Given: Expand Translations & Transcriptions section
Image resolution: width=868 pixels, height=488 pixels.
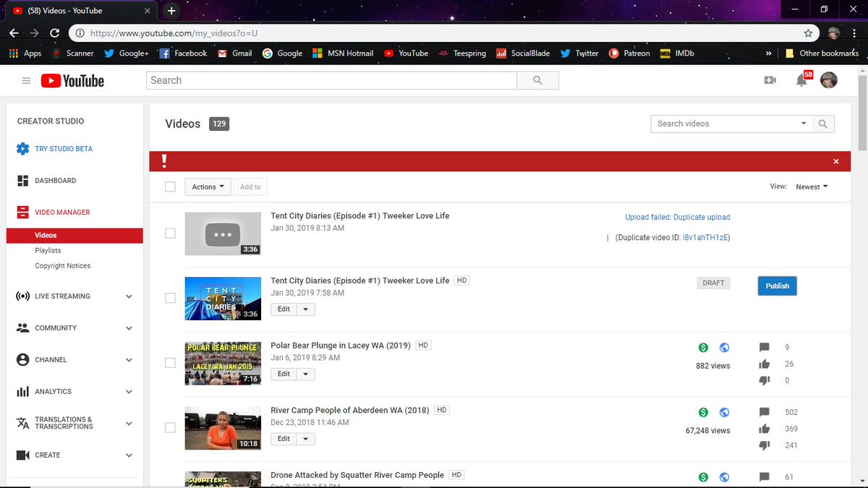Looking at the screenshot, I should [x=129, y=424].
